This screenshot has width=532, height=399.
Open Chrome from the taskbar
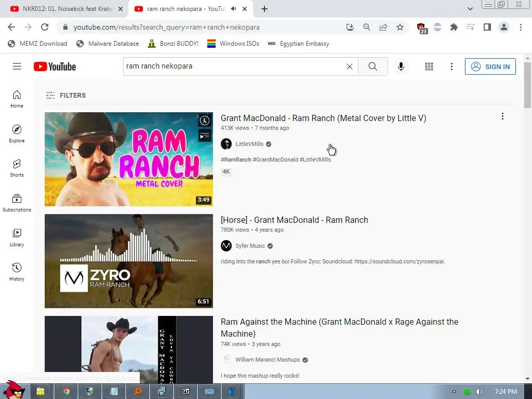coord(66,392)
